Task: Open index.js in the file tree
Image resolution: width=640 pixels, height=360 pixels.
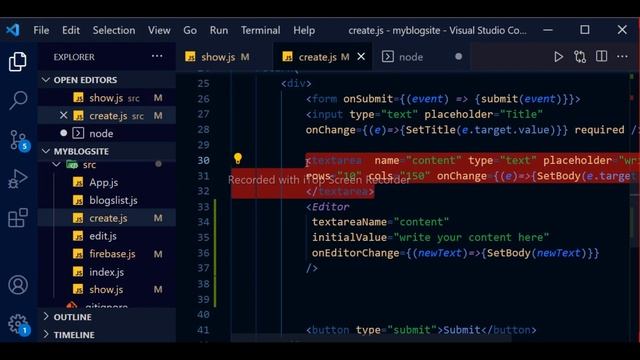Action: 107,272
